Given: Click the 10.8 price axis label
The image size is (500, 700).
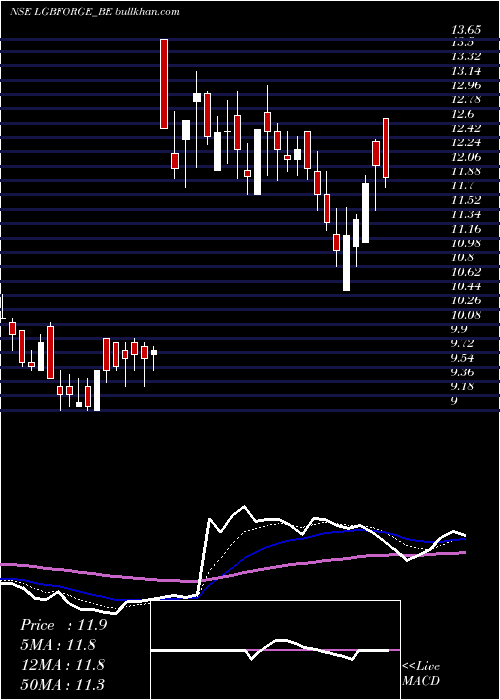Looking at the screenshot, I should (462, 257).
